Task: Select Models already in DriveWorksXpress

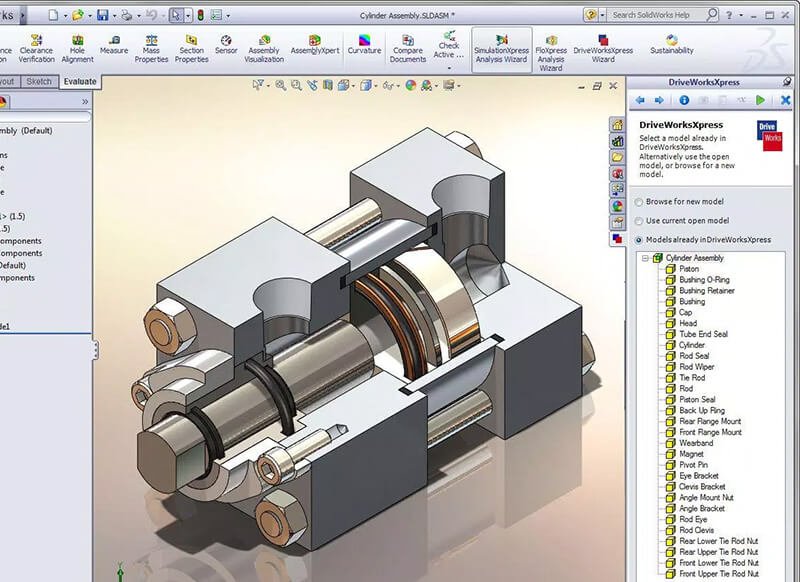Action: pyautogui.click(x=638, y=240)
